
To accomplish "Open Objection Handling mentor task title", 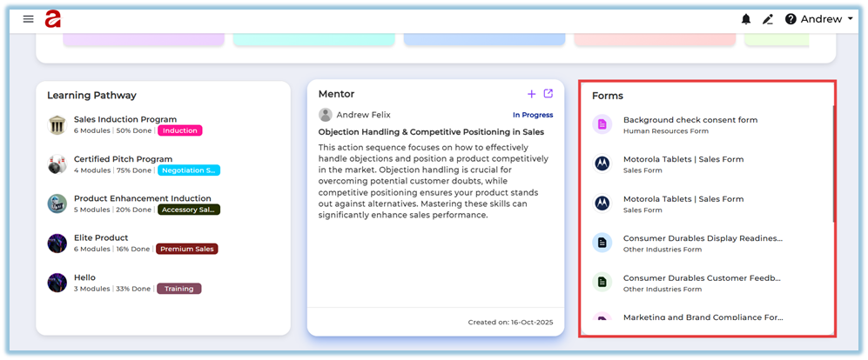I will coord(431,131).
